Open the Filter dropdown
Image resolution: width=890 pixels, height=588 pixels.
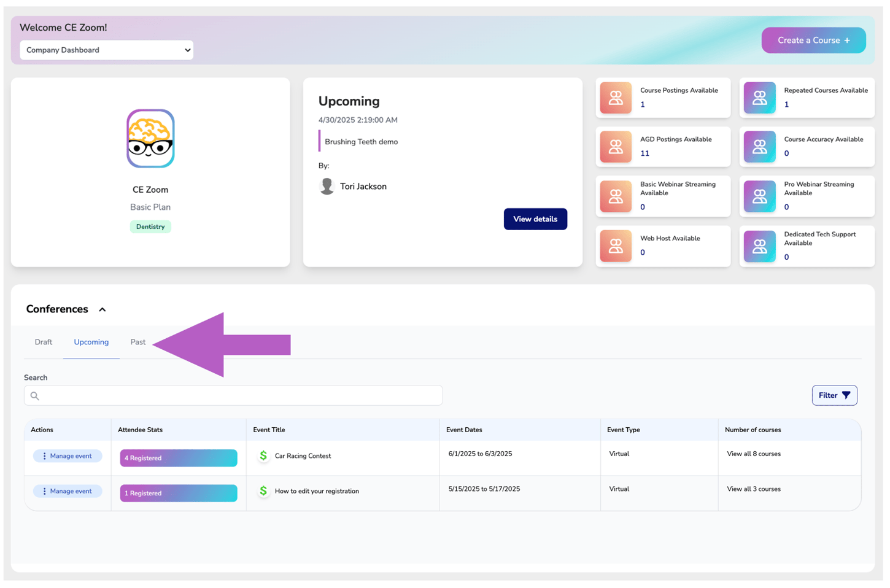[834, 395]
